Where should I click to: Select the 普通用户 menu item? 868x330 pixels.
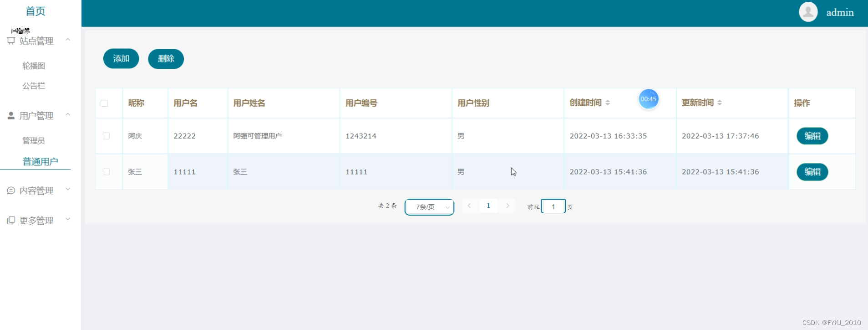point(40,162)
